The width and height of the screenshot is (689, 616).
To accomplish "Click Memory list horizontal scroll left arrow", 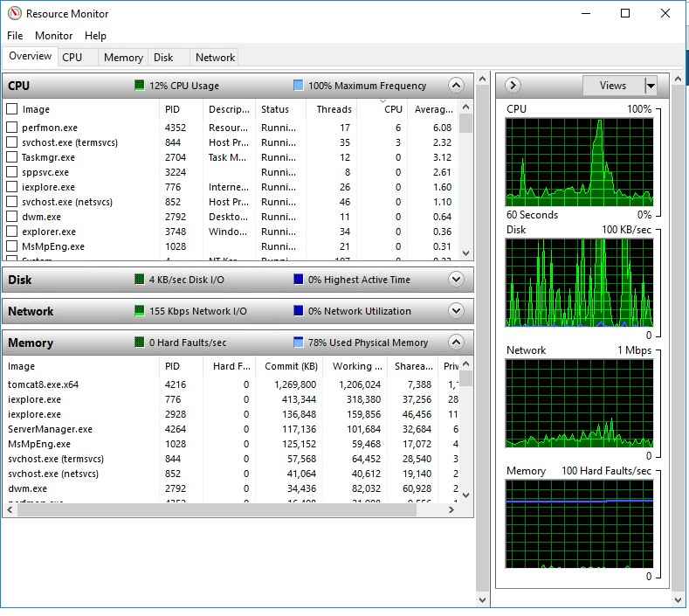I will [10, 509].
